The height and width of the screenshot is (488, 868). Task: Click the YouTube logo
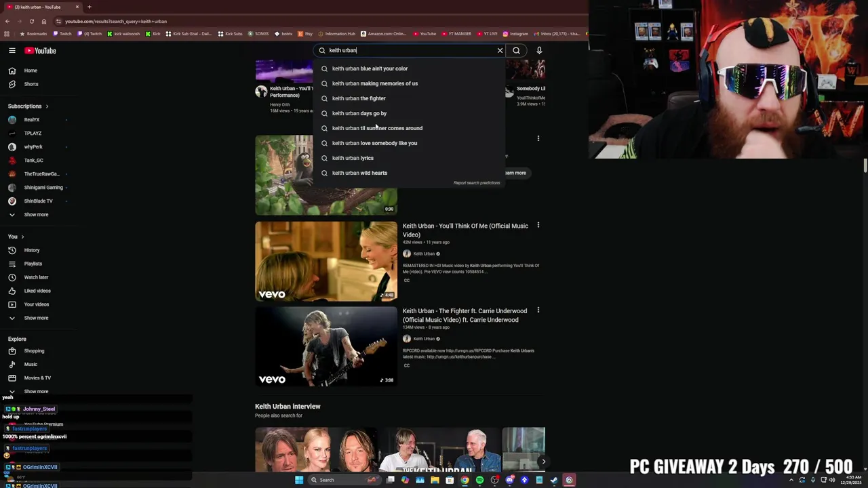tap(41, 50)
